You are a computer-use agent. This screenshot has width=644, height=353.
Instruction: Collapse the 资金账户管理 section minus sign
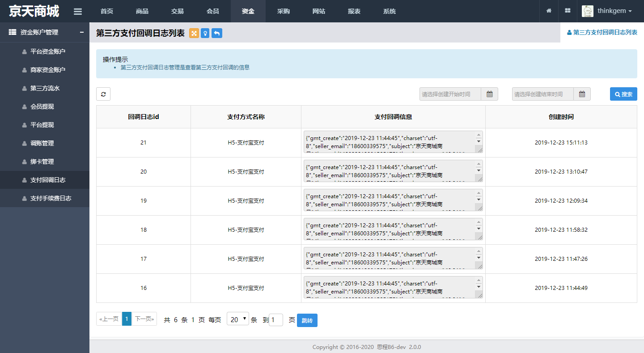(82, 32)
